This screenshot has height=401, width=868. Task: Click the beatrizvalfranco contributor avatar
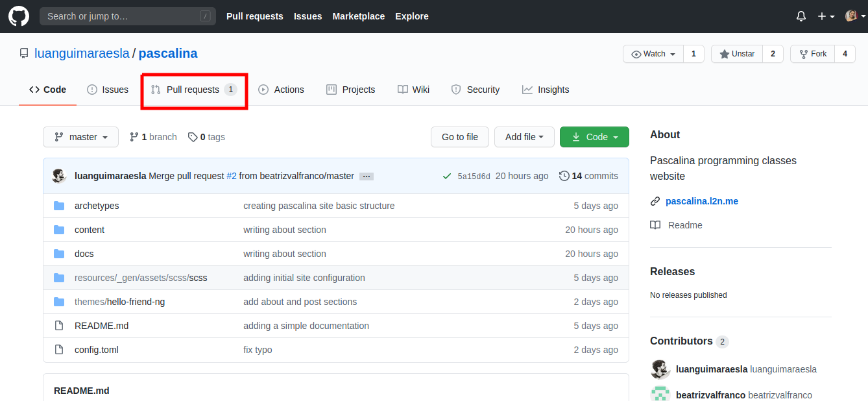[x=660, y=394]
